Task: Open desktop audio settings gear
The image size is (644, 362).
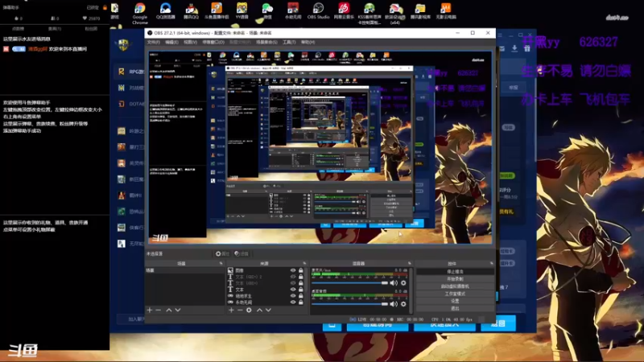Action: 404,304
